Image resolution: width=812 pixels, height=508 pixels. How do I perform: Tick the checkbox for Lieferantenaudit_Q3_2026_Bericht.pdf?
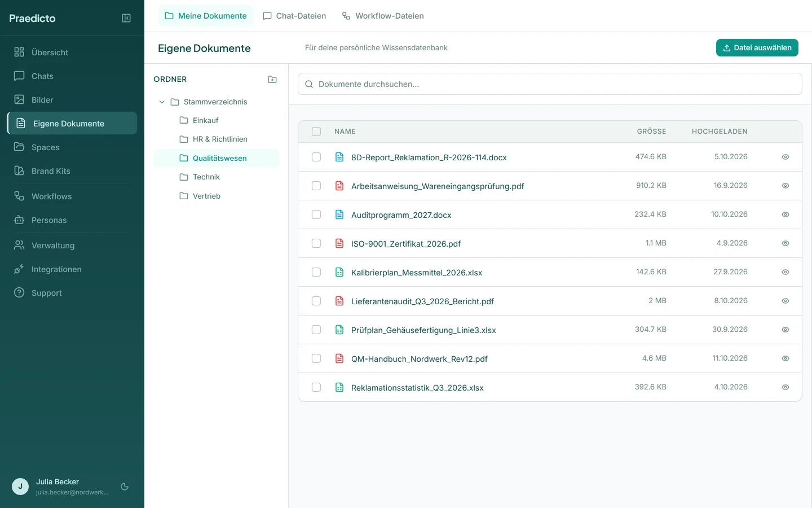pos(316,301)
